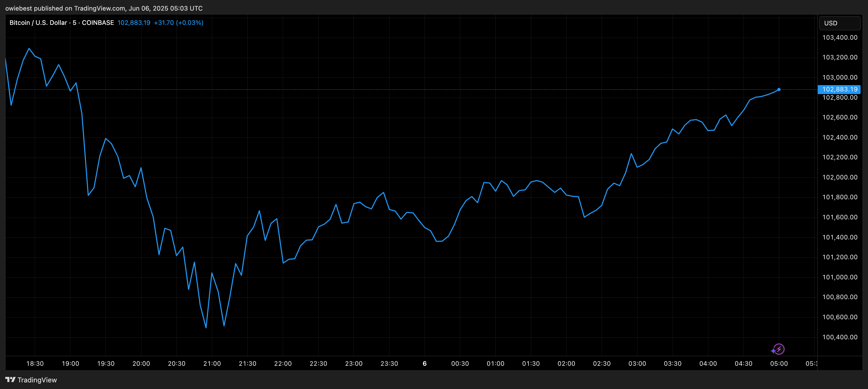Click the 100,600.00 price axis label
The image size is (868, 389).
pos(840,317)
